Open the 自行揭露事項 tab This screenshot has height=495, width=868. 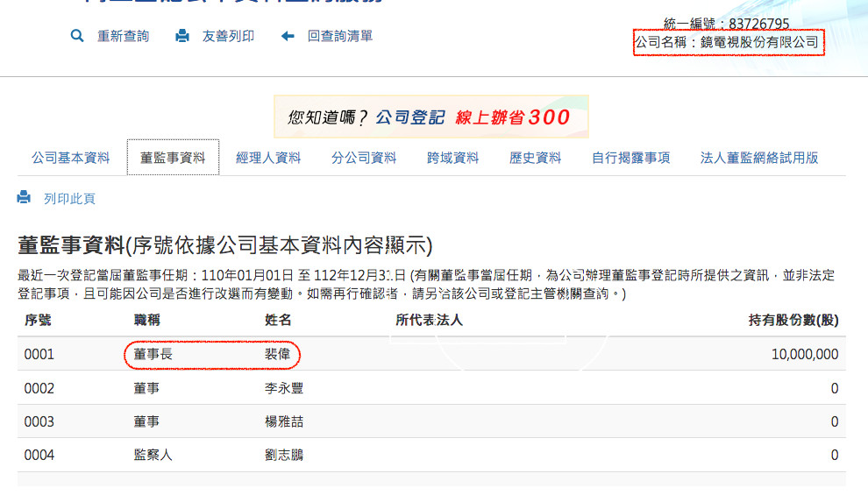(631, 158)
